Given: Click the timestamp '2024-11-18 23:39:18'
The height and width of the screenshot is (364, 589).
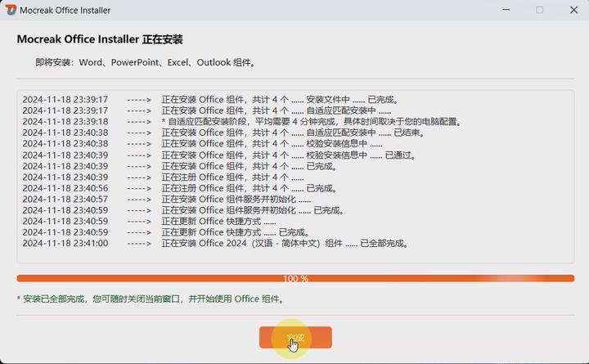Looking at the screenshot, I should 65,122.
